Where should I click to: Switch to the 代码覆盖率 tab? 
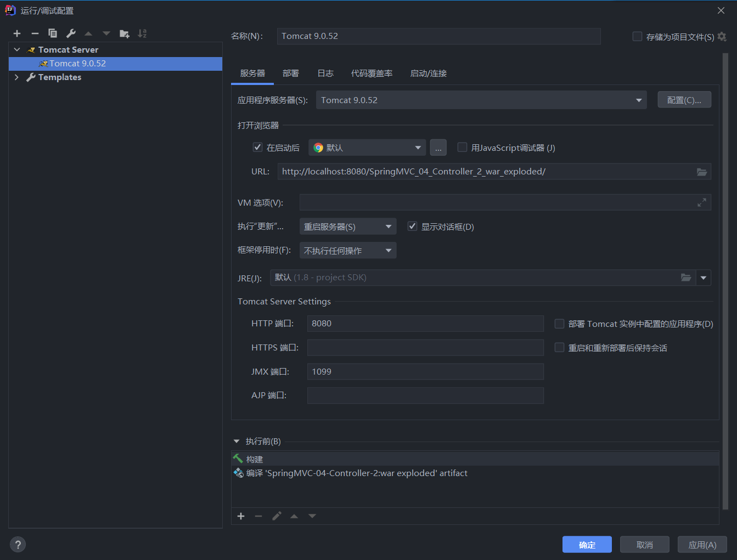click(372, 73)
